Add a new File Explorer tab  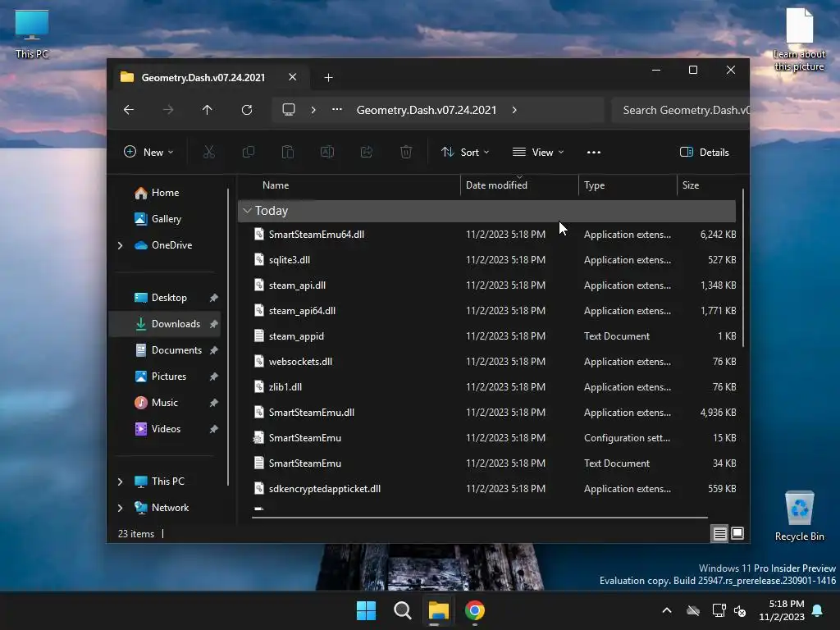pyautogui.click(x=328, y=78)
